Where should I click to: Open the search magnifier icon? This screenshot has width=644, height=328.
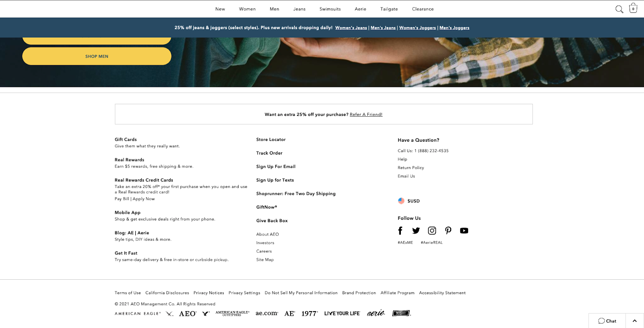[619, 9]
